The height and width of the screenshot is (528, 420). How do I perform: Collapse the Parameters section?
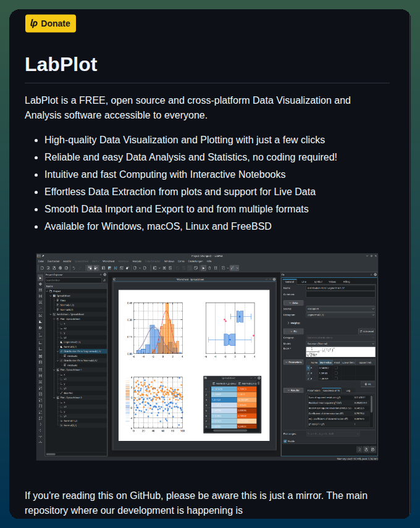(x=293, y=362)
